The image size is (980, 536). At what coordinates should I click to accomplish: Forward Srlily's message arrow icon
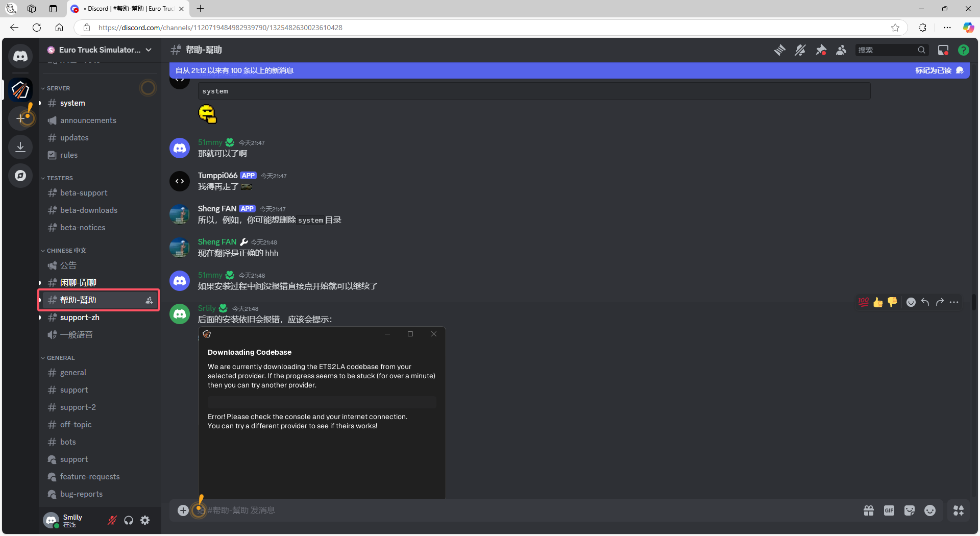[x=940, y=302]
